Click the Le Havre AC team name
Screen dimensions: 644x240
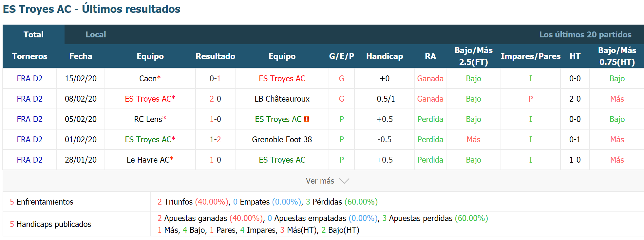point(148,160)
